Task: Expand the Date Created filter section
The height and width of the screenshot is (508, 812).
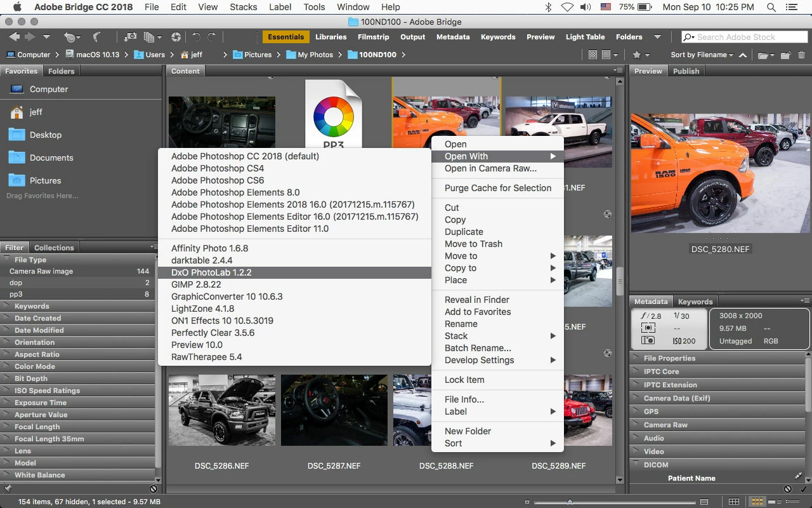Action: point(78,318)
